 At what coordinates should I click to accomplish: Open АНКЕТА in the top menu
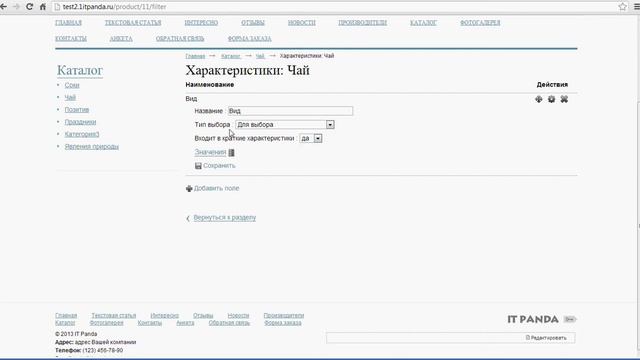coord(121,39)
